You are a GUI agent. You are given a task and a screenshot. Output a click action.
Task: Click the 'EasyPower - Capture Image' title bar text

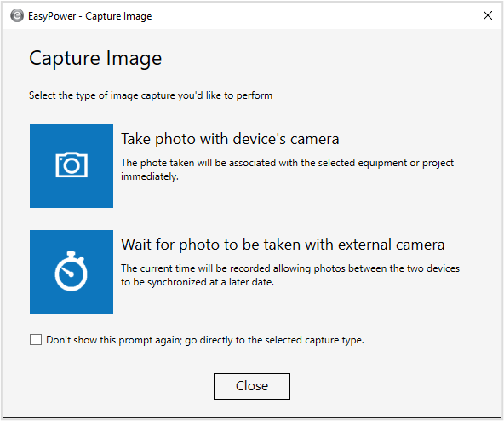coord(89,16)
